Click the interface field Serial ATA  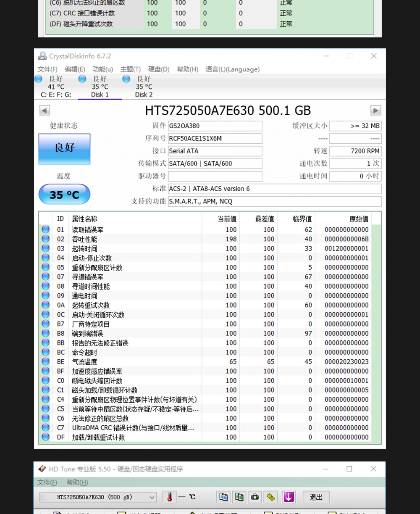point(215,151)
